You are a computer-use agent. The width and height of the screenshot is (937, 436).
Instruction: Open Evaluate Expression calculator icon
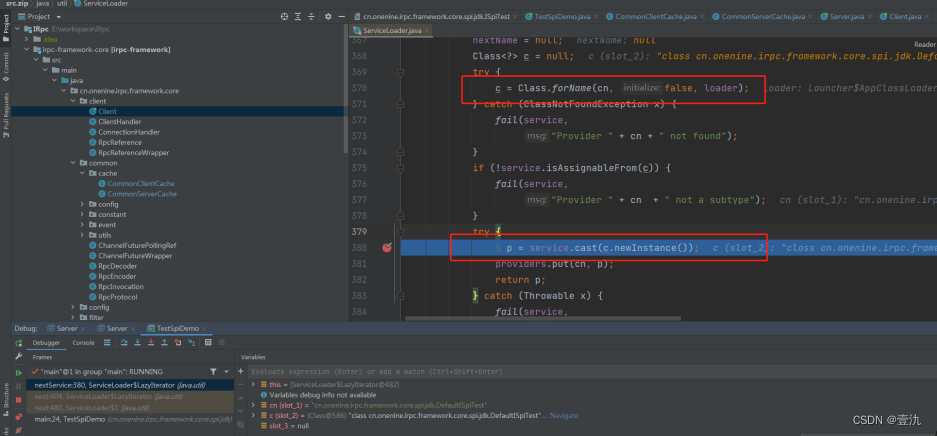point(208,342)
